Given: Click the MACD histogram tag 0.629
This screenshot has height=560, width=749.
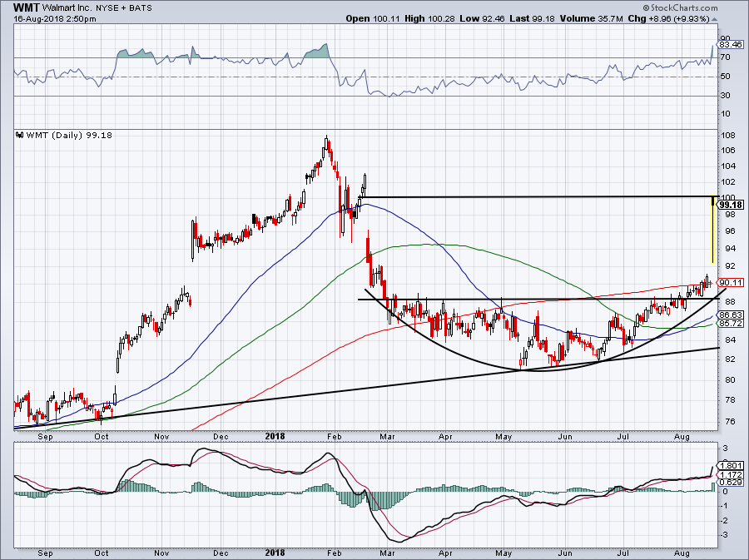Looking at the screenshot, I should pyautogui.click(x=731, y=482).
